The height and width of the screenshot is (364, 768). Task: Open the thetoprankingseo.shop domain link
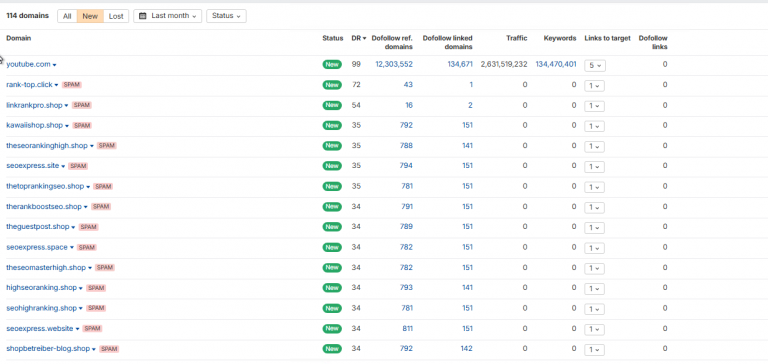(45, 187)
